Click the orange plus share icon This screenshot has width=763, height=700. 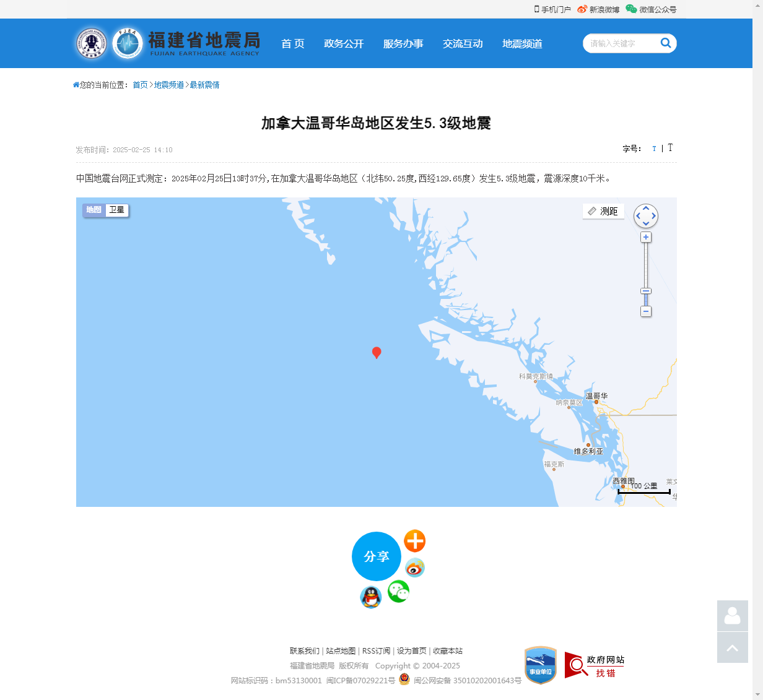(x=414, y=541)
